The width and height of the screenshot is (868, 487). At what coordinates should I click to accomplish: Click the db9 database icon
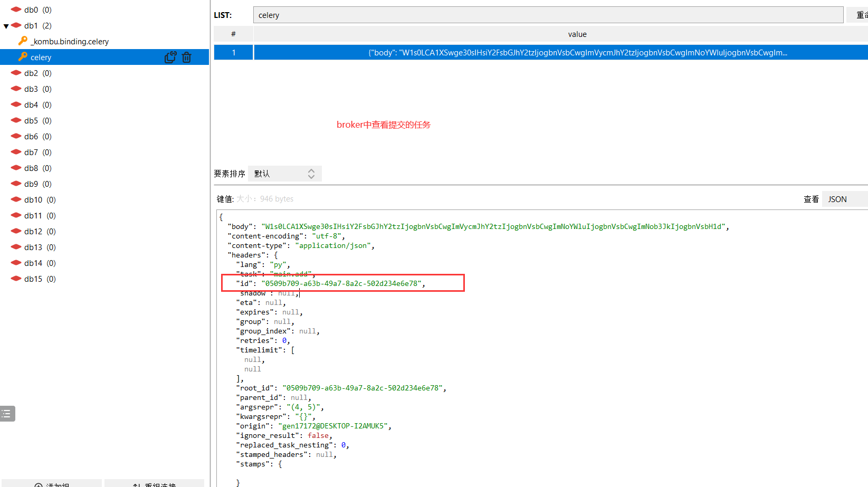[x=16, y=184]
